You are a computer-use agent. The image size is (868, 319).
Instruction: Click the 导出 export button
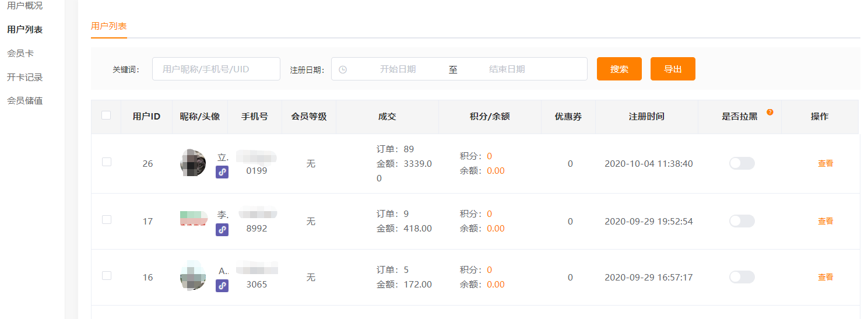pos(673,69)
